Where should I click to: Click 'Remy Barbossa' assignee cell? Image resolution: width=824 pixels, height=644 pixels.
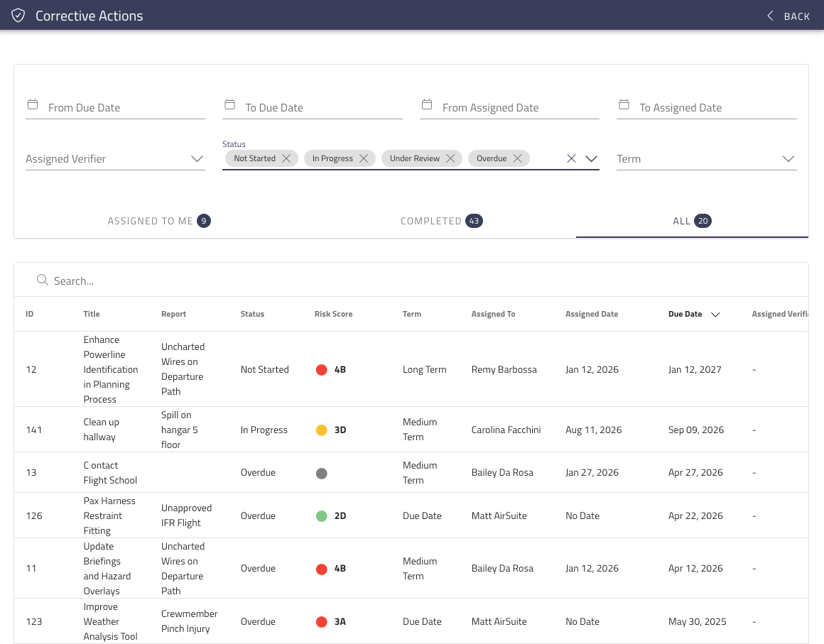pyautogui.click(x=504, y=369)
